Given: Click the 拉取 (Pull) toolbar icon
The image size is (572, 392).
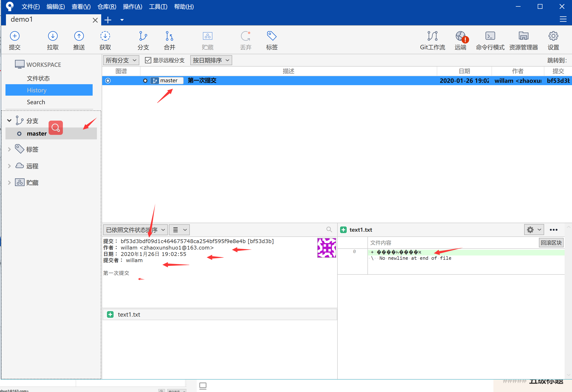Looking at the screenshot, I should [x=53, y=36].
